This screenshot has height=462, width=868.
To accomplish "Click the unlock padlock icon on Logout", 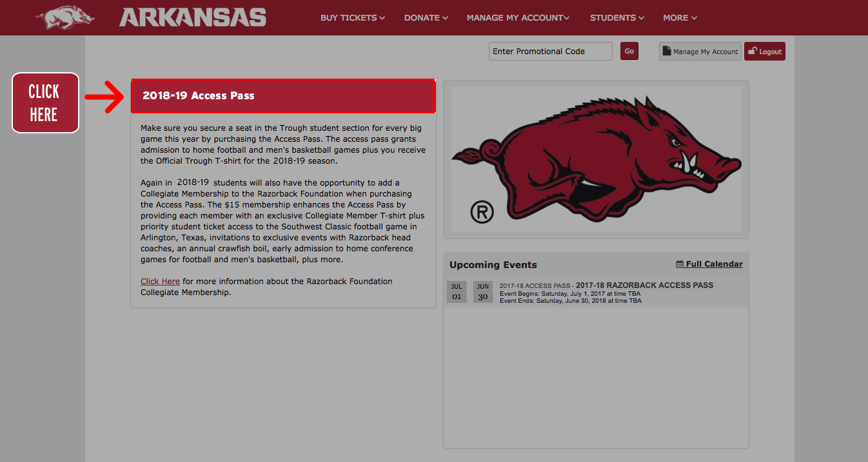I will click(753, 51).
